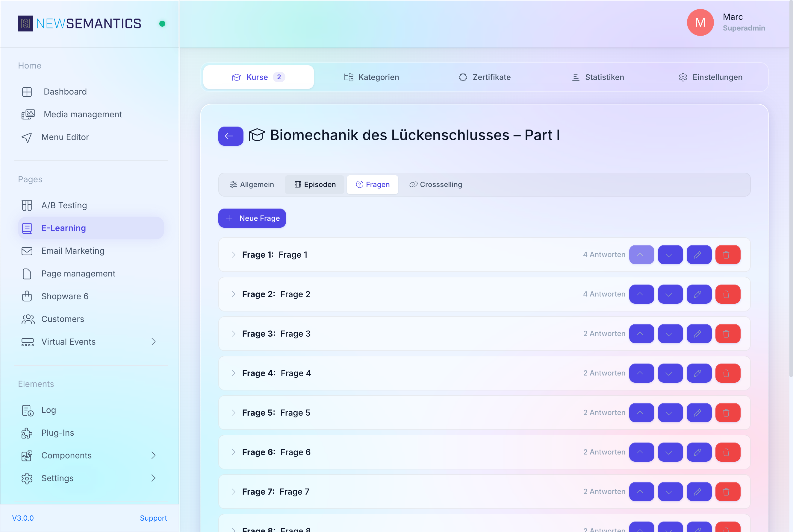Open Menu Editor in the sidebar

click(91, 137)
